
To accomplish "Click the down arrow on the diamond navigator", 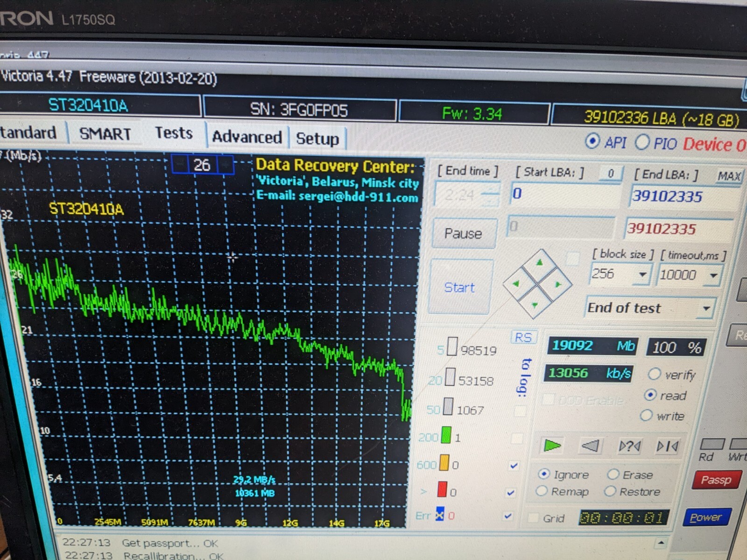I will pyautogui.click(x=535, y=305).
